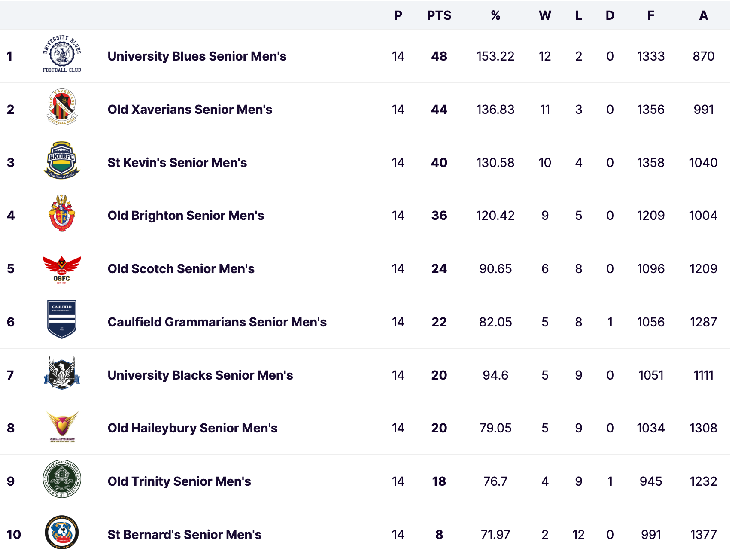Click the Old Haileybury heart logo
Viewport: 735px width, 560px height.
62,426
